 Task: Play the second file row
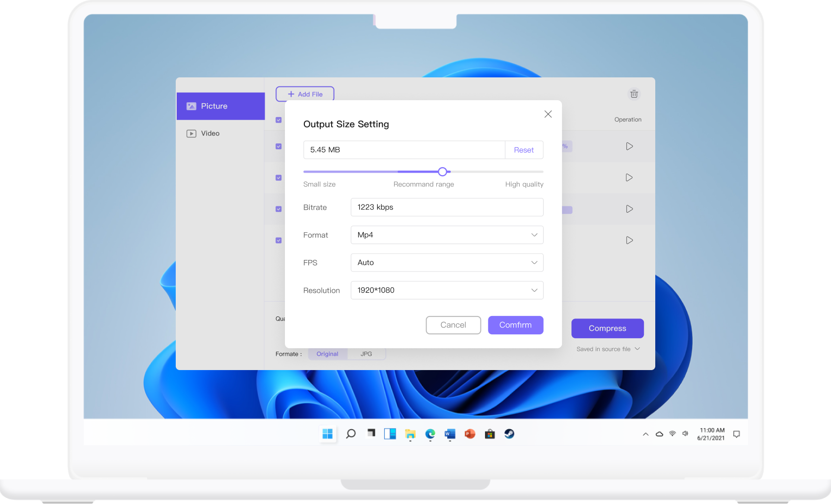point(629,178)
